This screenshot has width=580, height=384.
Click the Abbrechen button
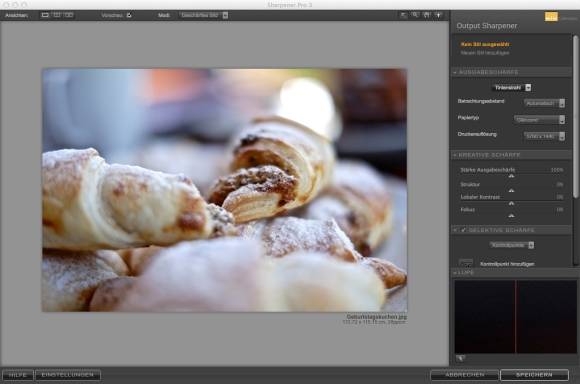465,375
